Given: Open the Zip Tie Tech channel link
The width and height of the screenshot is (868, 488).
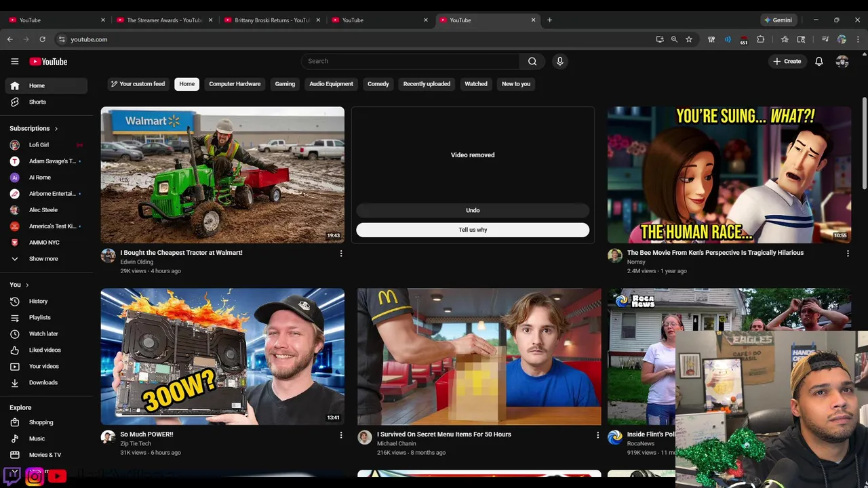Looking at the screenshot, I should (136, 444).
